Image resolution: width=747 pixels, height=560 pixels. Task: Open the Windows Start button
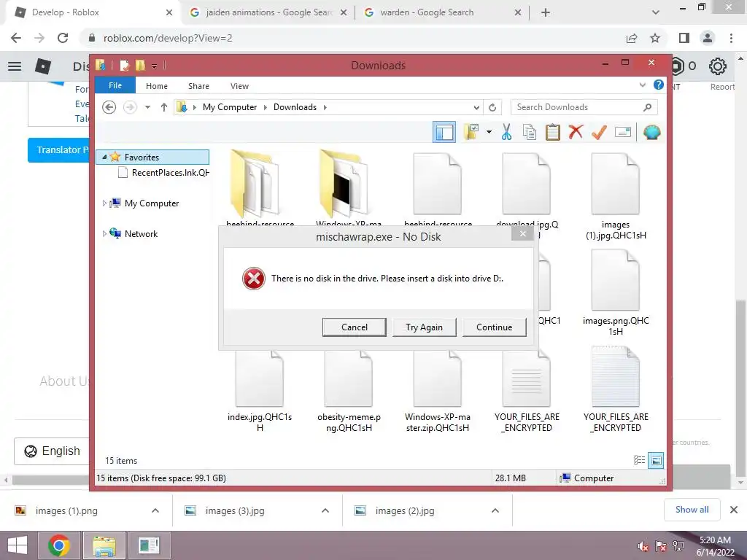pyautogui.click(x=18, y=545)
